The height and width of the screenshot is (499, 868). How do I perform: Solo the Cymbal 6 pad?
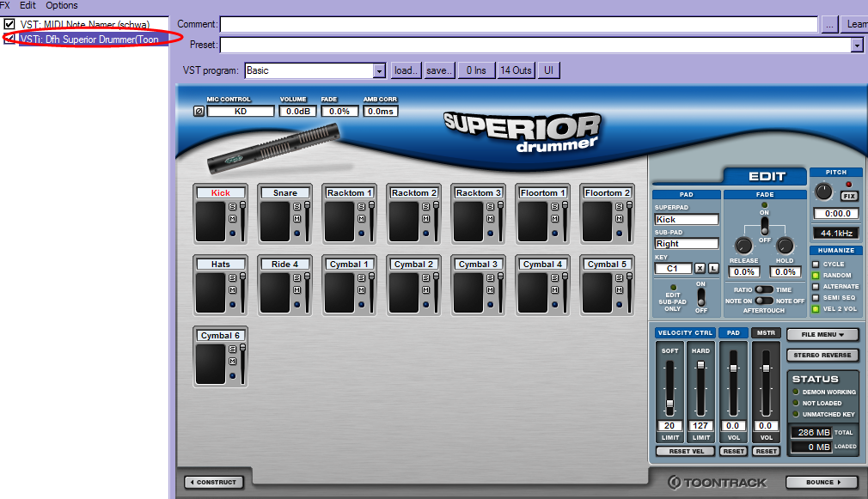point(233,349)
